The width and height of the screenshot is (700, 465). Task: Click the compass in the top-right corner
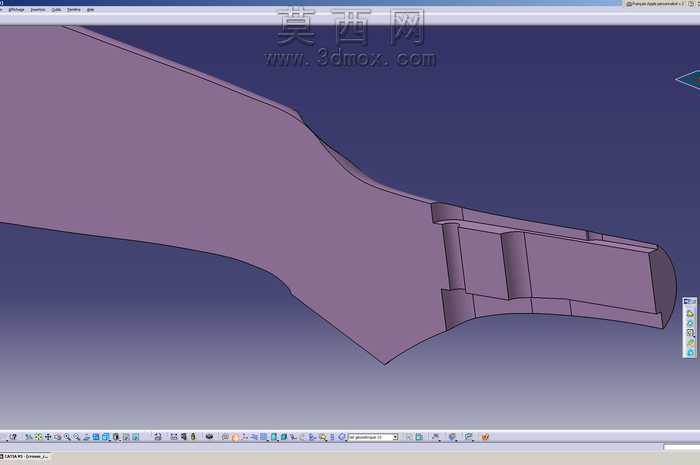[688, 80]
